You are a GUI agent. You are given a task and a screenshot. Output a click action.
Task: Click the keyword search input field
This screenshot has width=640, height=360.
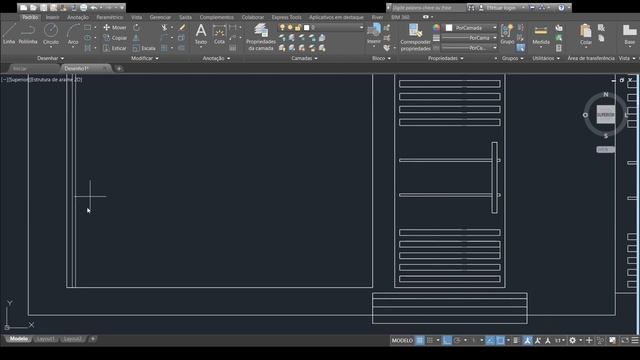(429, 7)
